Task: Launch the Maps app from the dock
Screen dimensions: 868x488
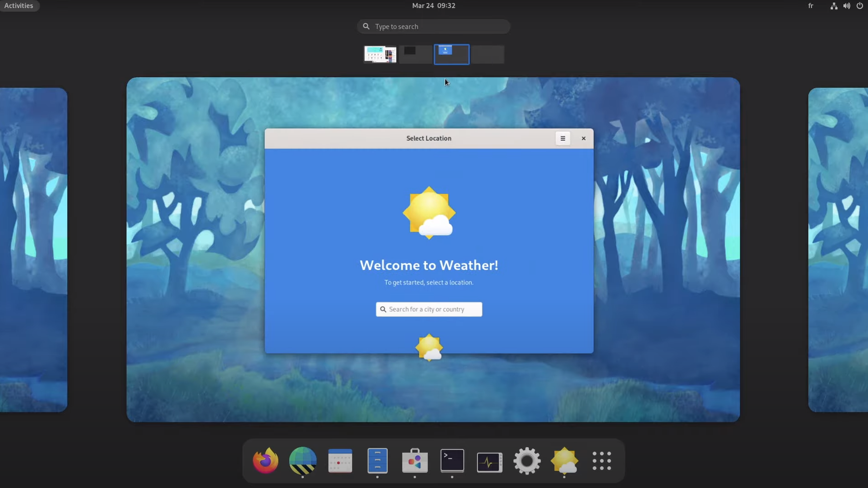Action: (x=302, y=461)
